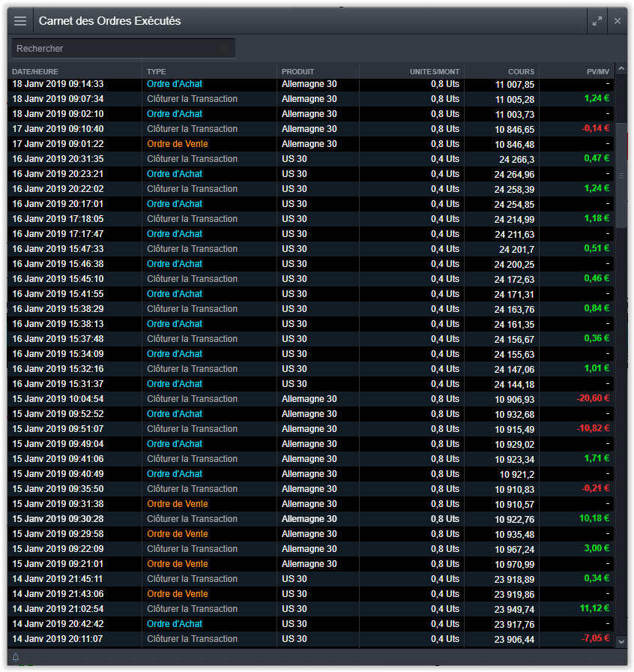The width and height of the screenshot is (634, 672).
Task: Click date 18 Janv 2019 09:02:10
Action: [x=58, y=114]
